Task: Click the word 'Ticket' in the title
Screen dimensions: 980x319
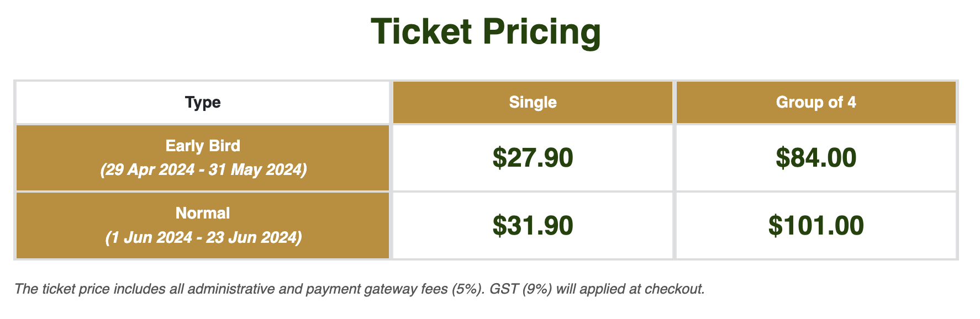Action: click(421, 32)
